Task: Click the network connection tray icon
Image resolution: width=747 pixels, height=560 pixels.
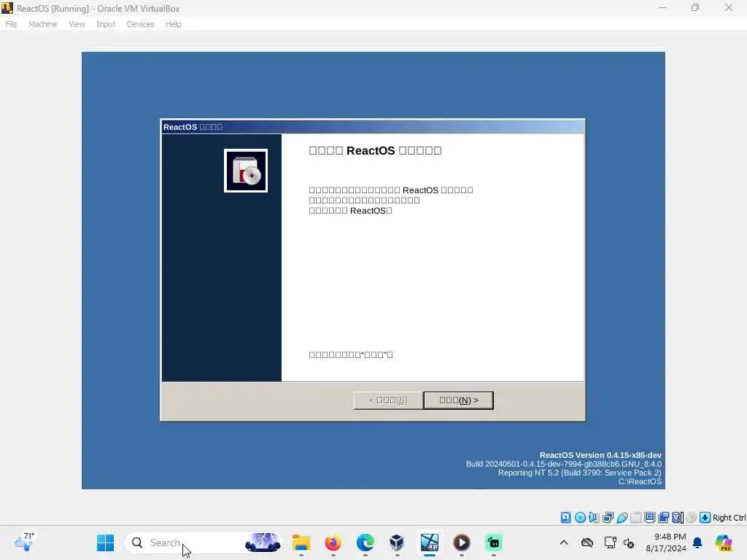Action: pos(611,542)
